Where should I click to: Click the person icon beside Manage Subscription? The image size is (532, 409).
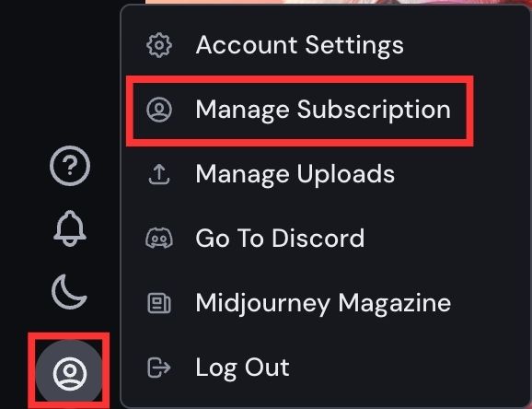pyautogui.click(x=159, y=110)
